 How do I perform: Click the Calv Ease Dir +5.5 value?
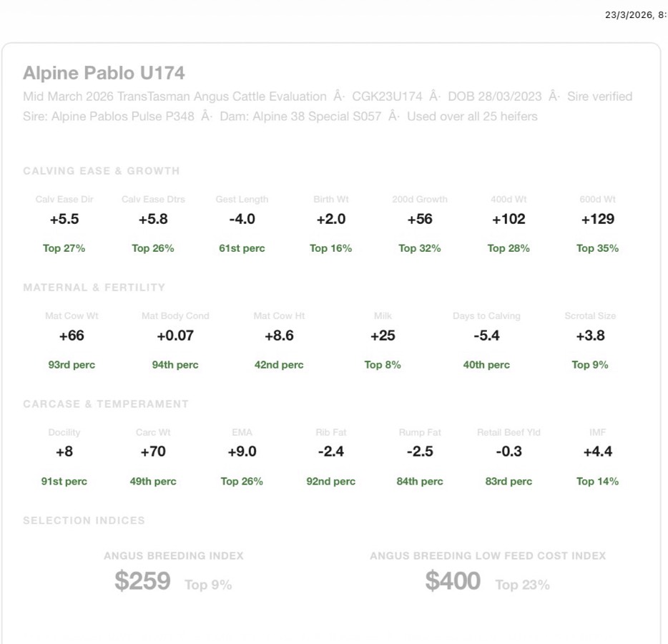pos(64,219)
